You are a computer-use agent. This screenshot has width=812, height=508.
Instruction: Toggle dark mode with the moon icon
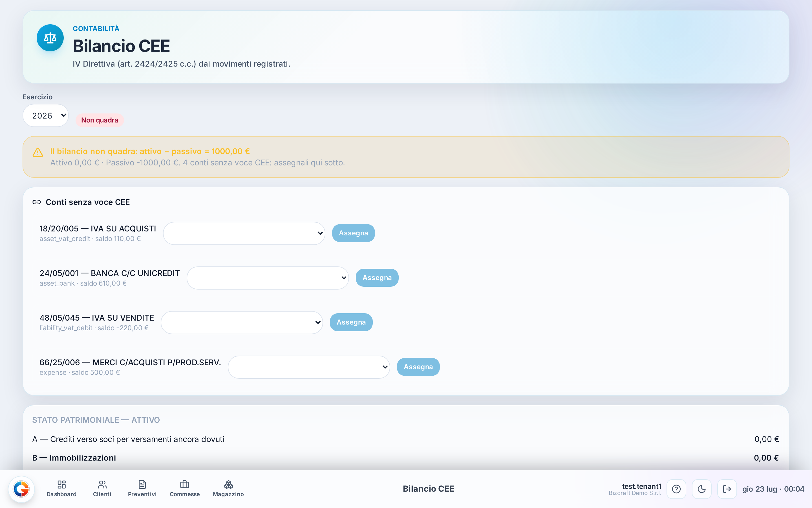tap(701, 489)
